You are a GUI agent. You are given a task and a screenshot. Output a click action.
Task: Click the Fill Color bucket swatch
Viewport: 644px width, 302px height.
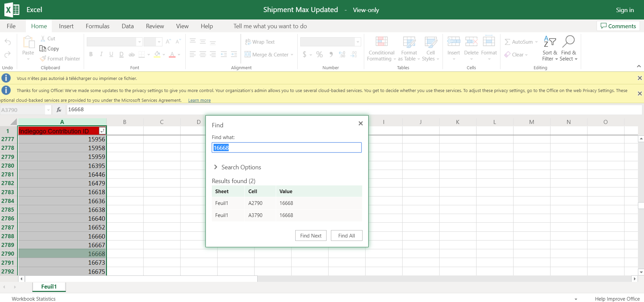(157, 54)
